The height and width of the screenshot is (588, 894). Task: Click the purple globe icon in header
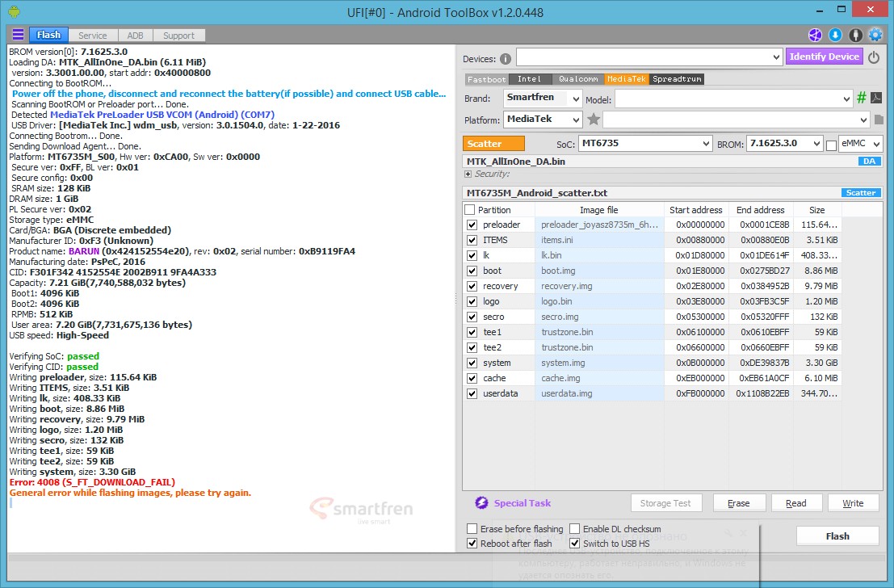(816, 36)
